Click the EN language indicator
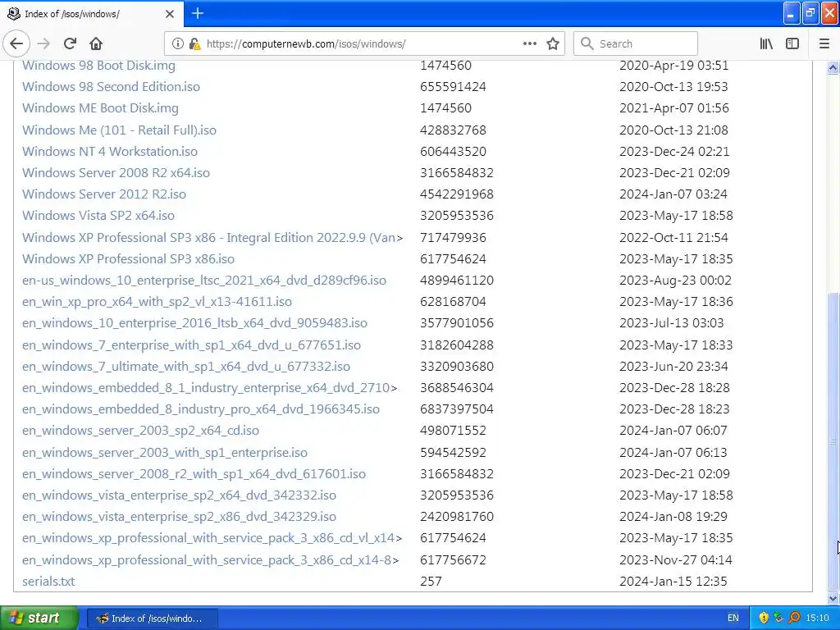This screenshot has height=630, width=840. click(733, 618)
